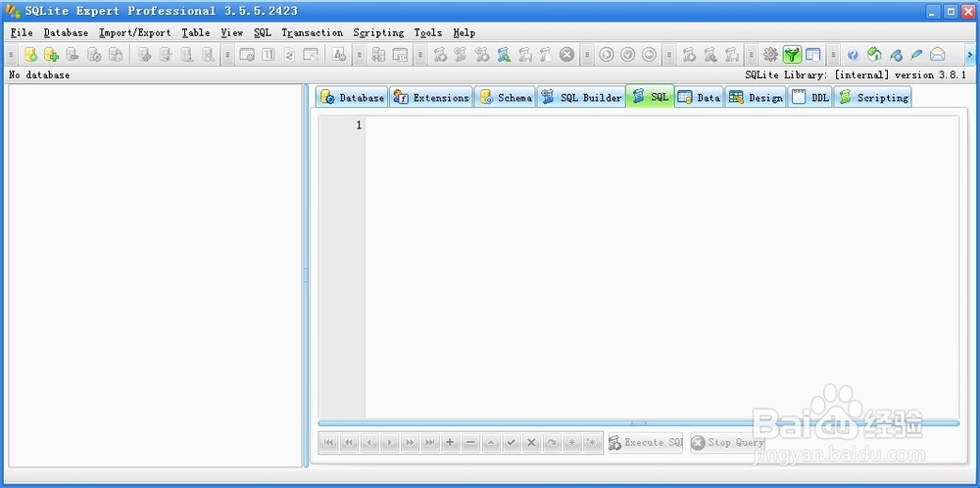Switch to the SQL Builder tab
The width and height of the screenshot is (980, 488).
581,97
